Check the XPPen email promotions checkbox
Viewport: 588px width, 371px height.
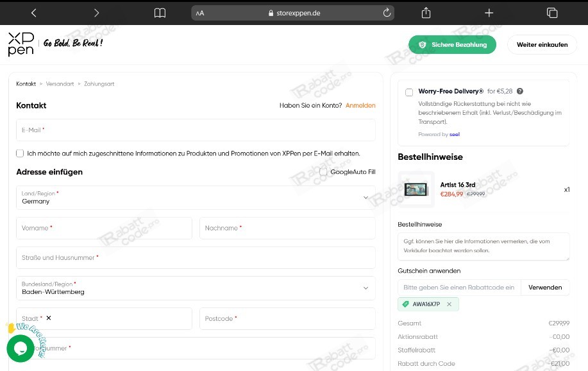coord(20,153)
